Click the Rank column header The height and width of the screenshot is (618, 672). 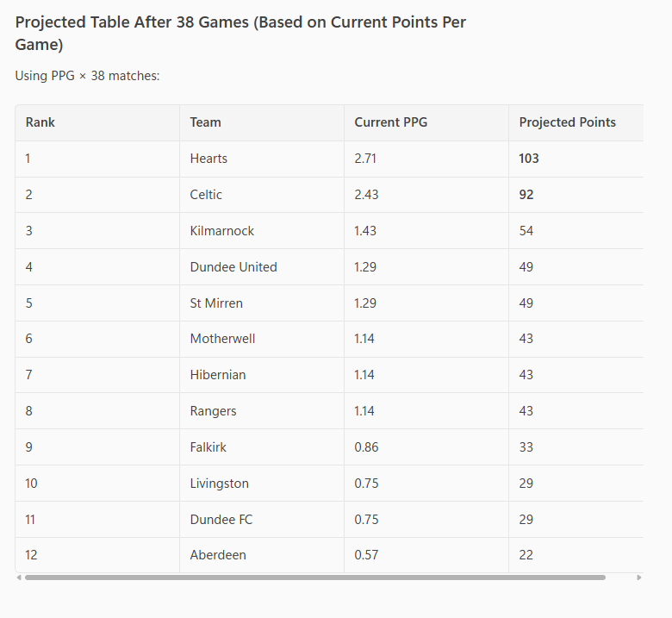(x=40, y=122)
